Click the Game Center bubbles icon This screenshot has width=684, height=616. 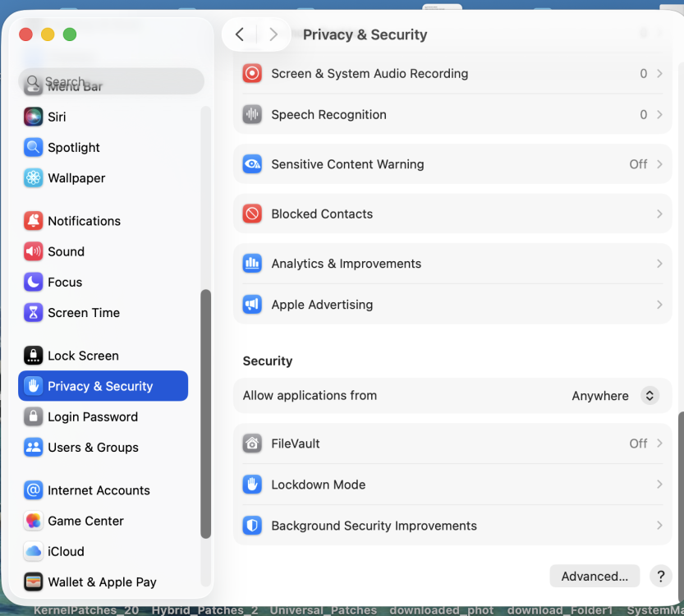point(33,521)
